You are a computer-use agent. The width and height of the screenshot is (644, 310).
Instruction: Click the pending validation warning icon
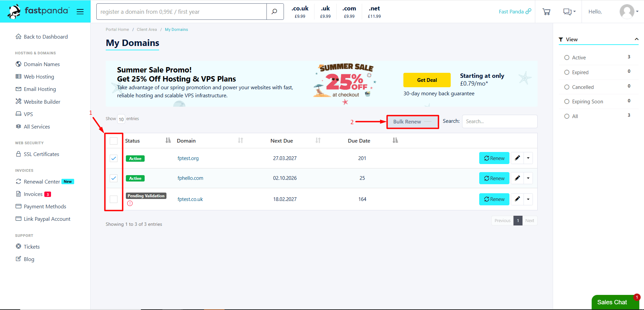click(130, 203)
